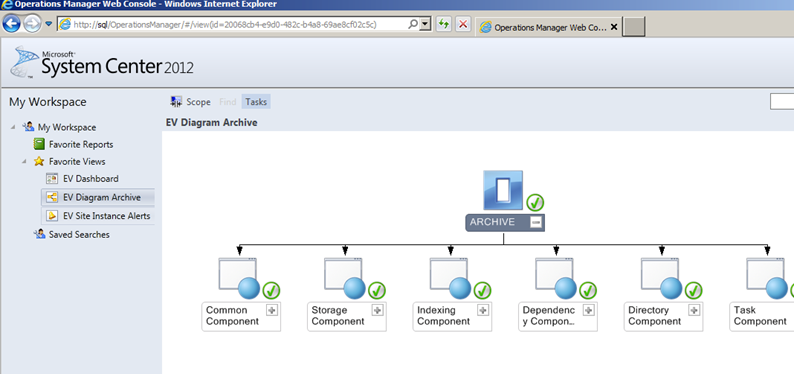Click the Directory Component label text
The width and height of the screenshot is (794, 374).
click(x=655, y=316)
